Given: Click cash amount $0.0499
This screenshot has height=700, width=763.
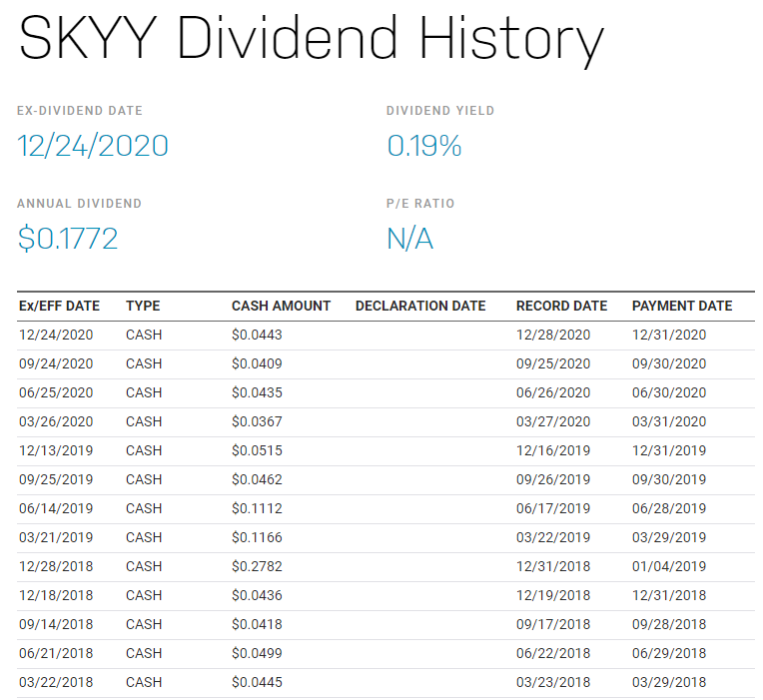Looking at the screenshot, I should [257, 653].
